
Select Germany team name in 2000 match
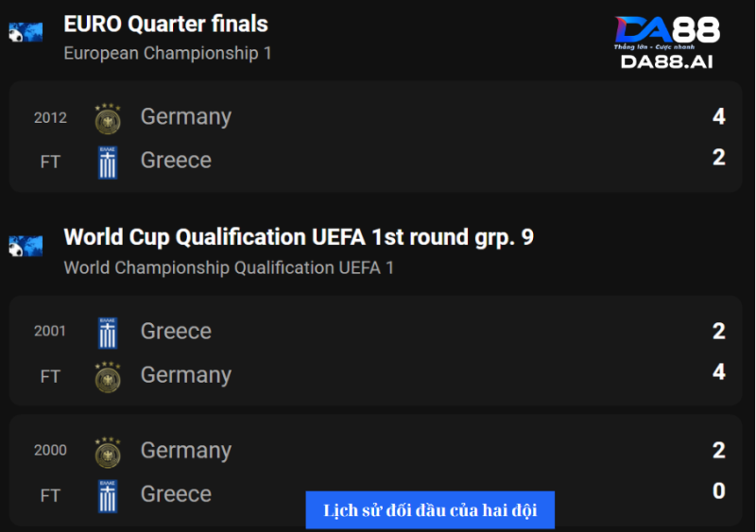coord(186,451)
